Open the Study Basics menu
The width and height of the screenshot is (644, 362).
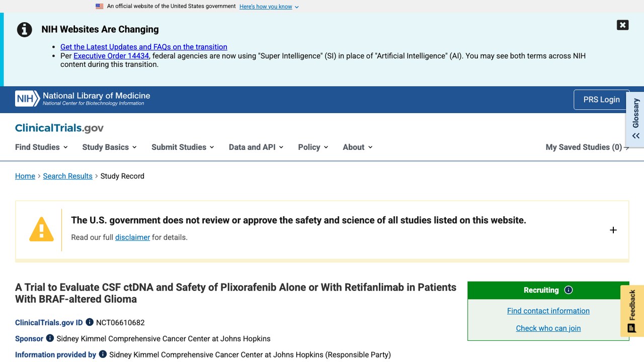pos(110,147)
